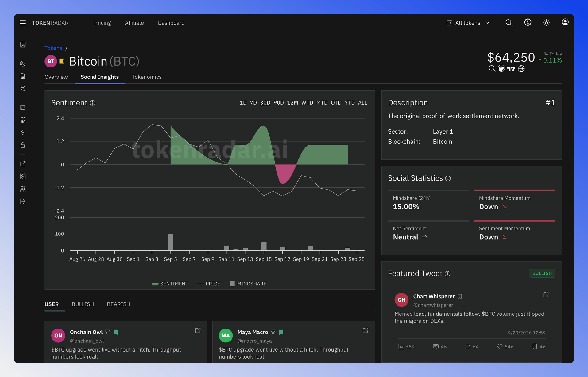588x377 pixels.
Task: Open the TradingView link icon
Action: tap(511, 69)
